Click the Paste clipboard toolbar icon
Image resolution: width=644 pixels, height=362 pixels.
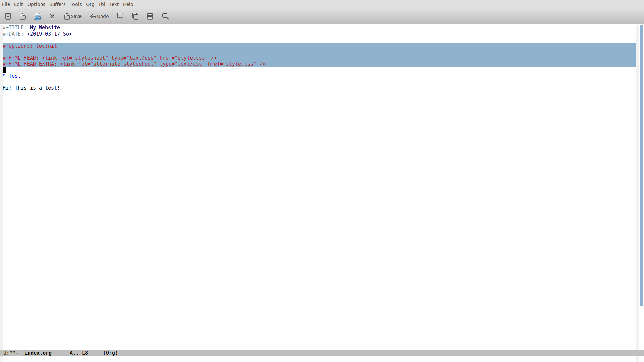(150, 16)
